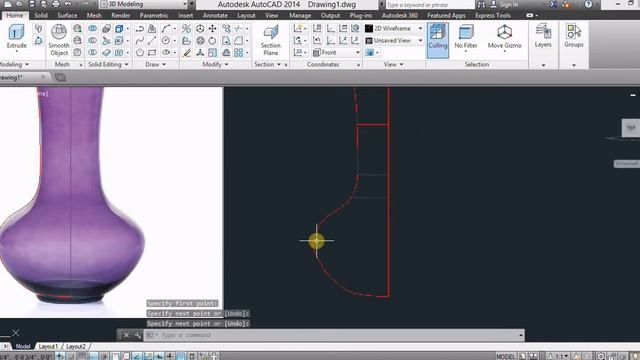The height and width of the screenshot is (360, 640).
Task: Click the Unnamed UCS label below ViewCube
Action: click(627, 164)
